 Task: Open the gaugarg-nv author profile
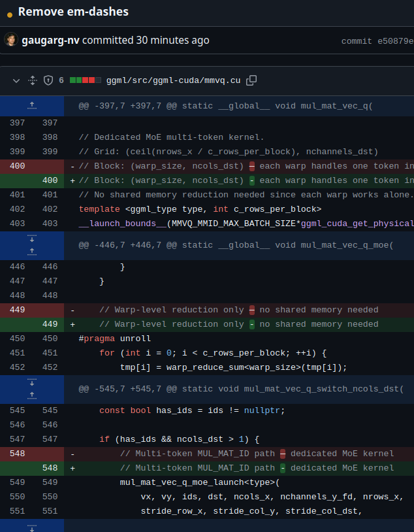coord(50,41)
